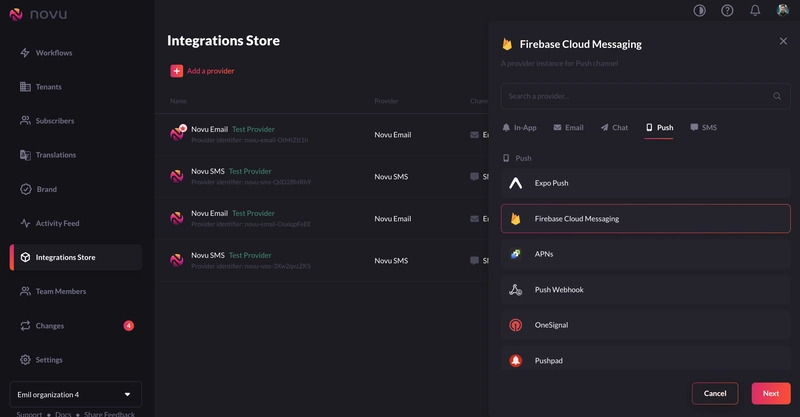Click the search magnifier icon
Screen dimensions: 800x417
(777, 96)
